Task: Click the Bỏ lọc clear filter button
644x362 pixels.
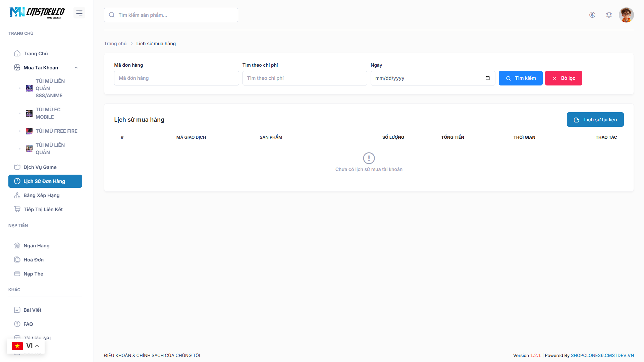Action: [563, 78]
